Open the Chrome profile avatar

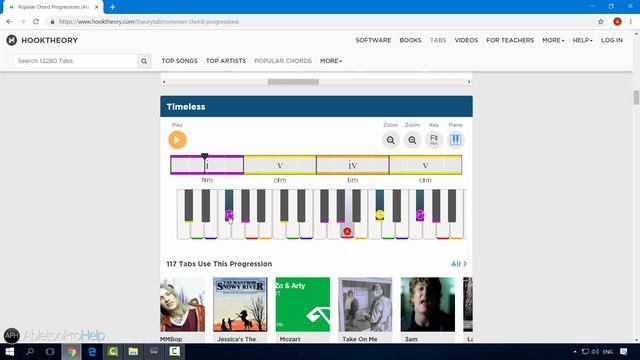617,22
